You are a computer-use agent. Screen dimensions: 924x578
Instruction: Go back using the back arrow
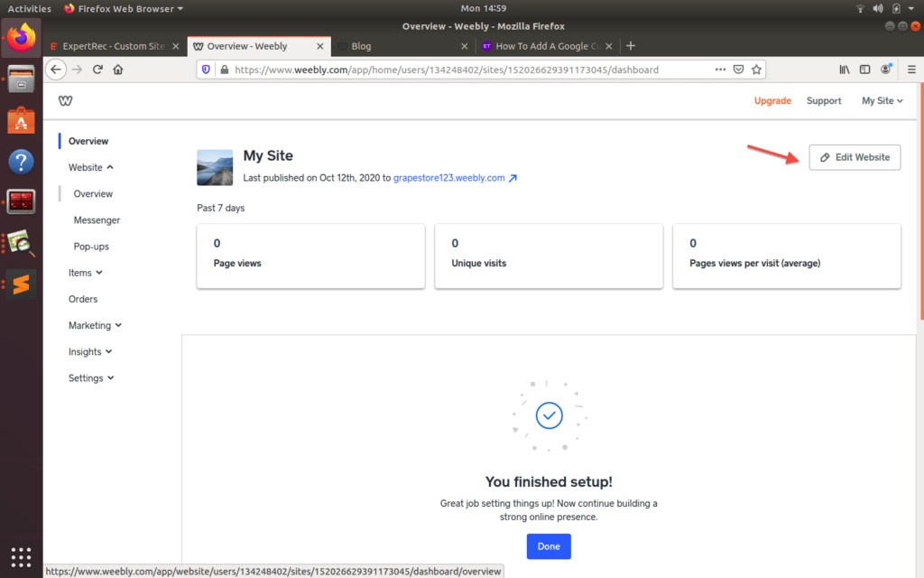[55, 70]
